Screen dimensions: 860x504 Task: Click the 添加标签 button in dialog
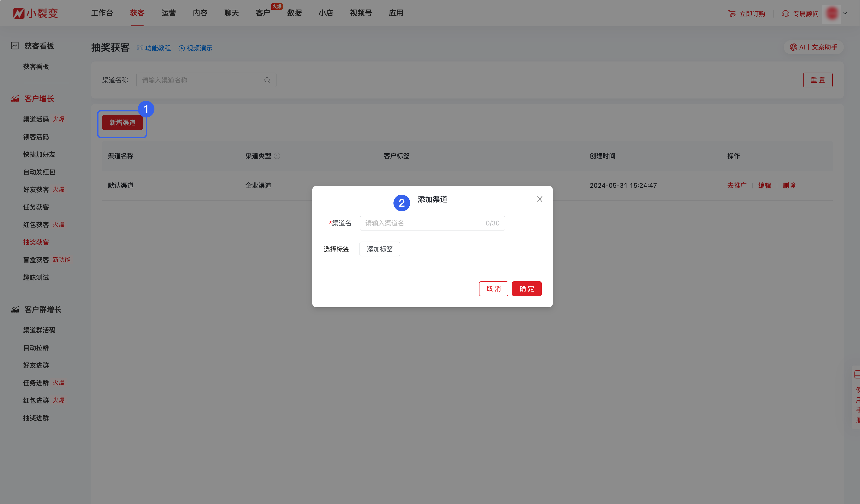click(380, 249)
